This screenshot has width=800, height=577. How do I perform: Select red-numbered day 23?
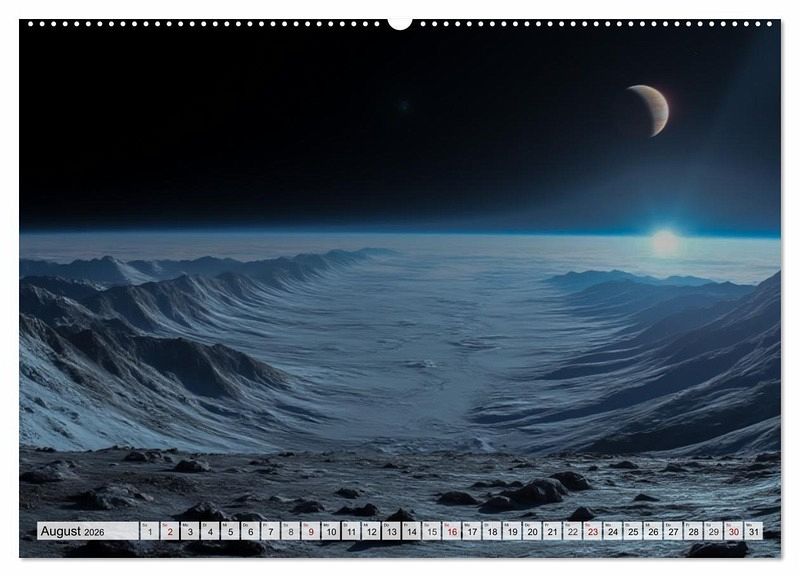click(x=593, y=532)
